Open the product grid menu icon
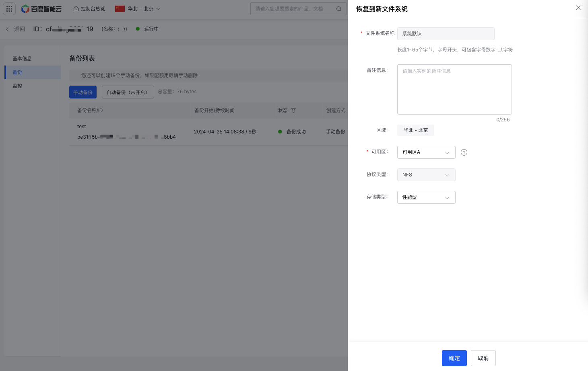 coord(9,8)
